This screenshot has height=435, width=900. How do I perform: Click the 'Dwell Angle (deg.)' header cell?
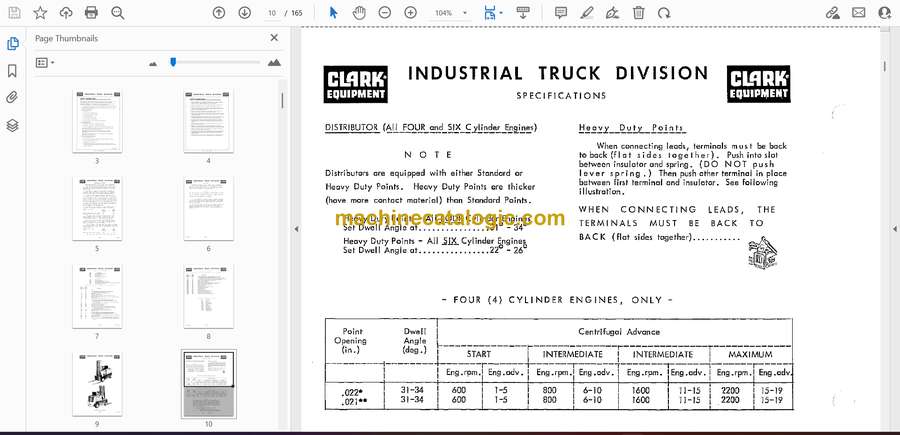[414, 340]
